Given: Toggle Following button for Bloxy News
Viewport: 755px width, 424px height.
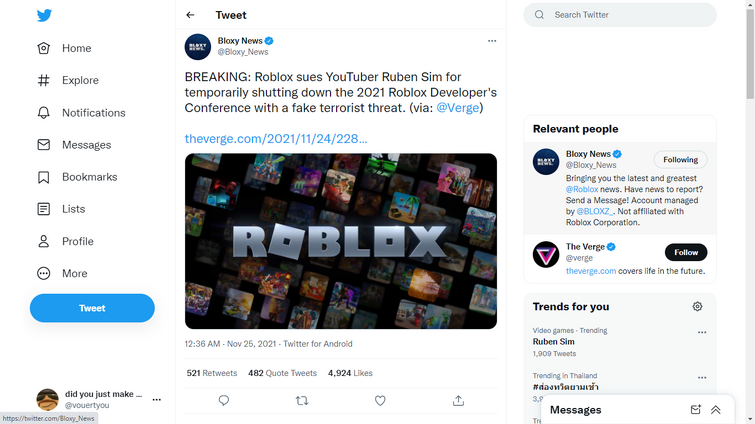Looking at the screenshot, I should [x=680, y=160].
